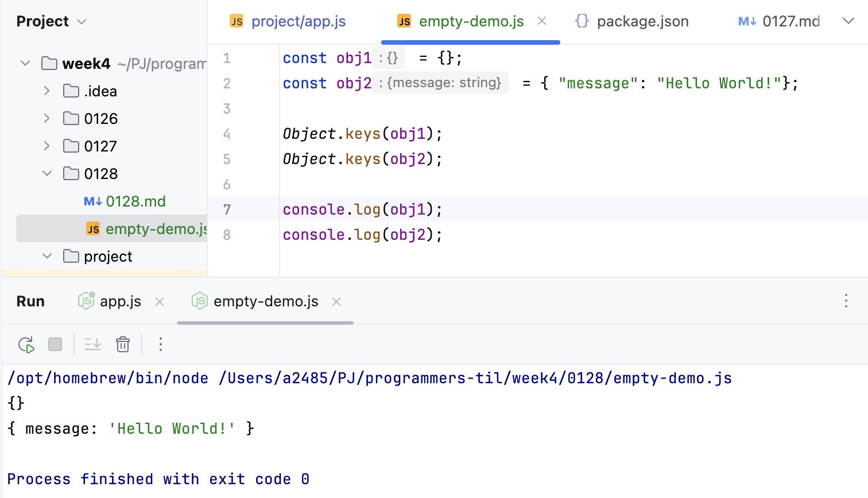Click line number 1 in gutter
The width and height of the screenshot is (868, 498).
tap(227, 58)
